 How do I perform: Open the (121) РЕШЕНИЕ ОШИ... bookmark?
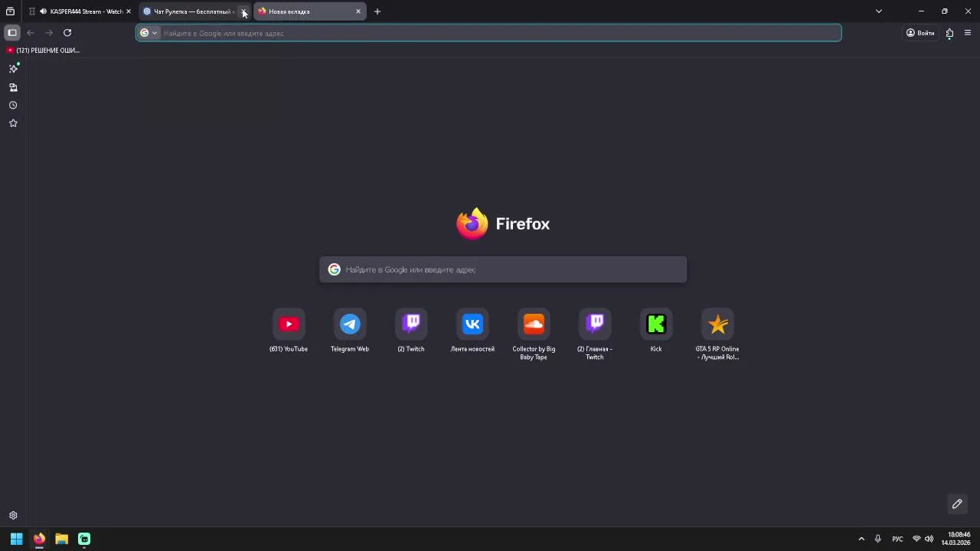coord(43,51)
